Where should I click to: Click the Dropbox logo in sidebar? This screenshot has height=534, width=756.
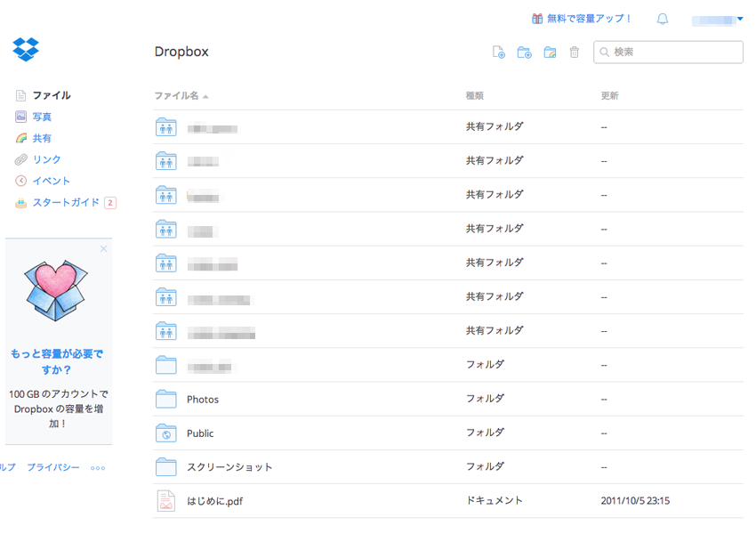[26, 49]
